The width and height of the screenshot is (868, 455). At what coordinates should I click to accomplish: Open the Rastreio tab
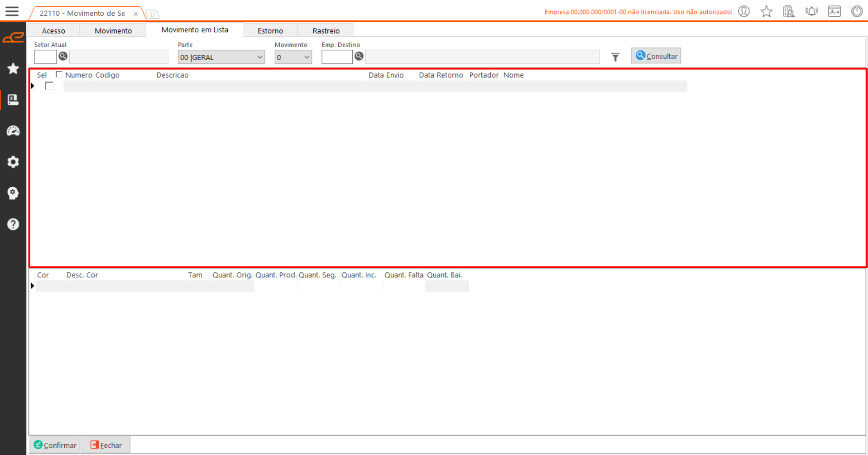(x=326, y=31)
